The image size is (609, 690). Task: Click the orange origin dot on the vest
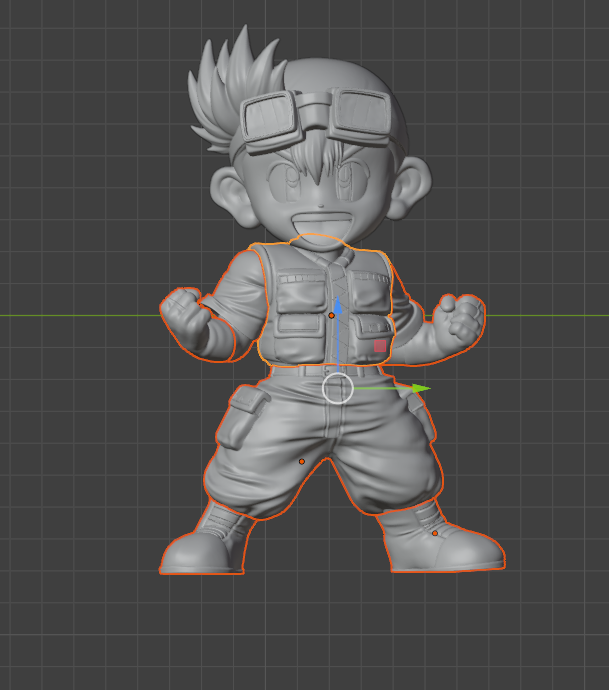point(331,316)
